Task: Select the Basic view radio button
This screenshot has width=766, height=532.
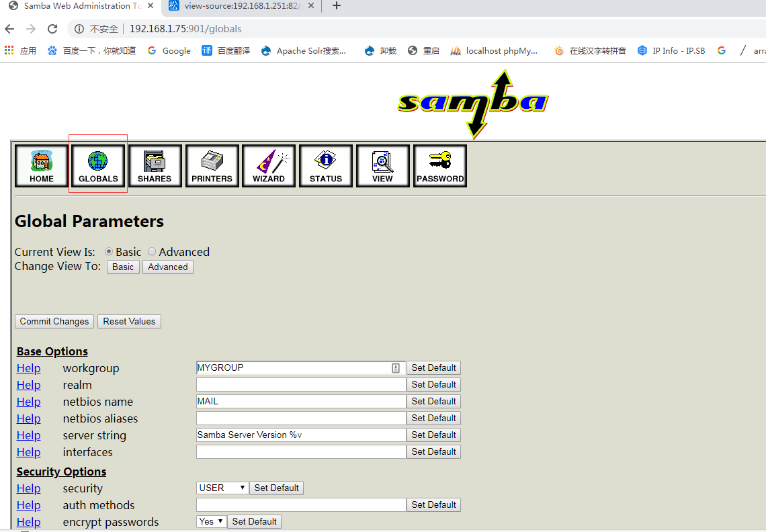Action: 108,251
